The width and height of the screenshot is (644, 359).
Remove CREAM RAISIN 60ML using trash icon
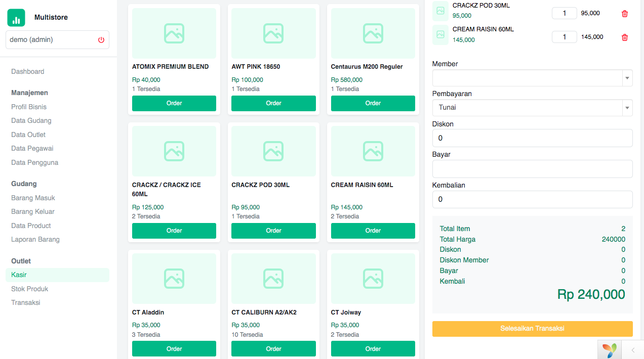(624, 37)
